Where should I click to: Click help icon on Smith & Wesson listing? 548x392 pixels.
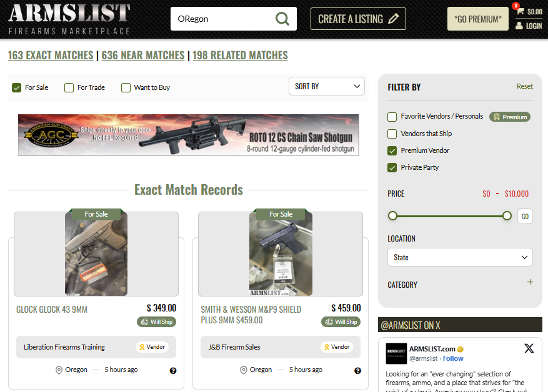click(357, 370)
